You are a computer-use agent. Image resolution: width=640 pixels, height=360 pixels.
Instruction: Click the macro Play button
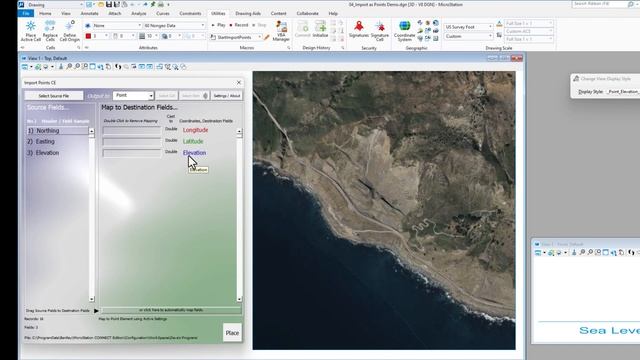point(218,25)
